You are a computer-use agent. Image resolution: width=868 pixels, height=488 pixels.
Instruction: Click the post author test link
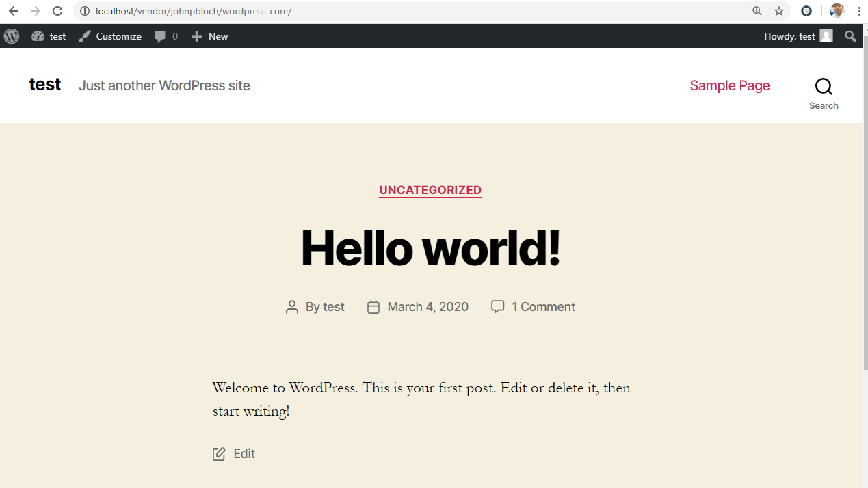point(333,307)
